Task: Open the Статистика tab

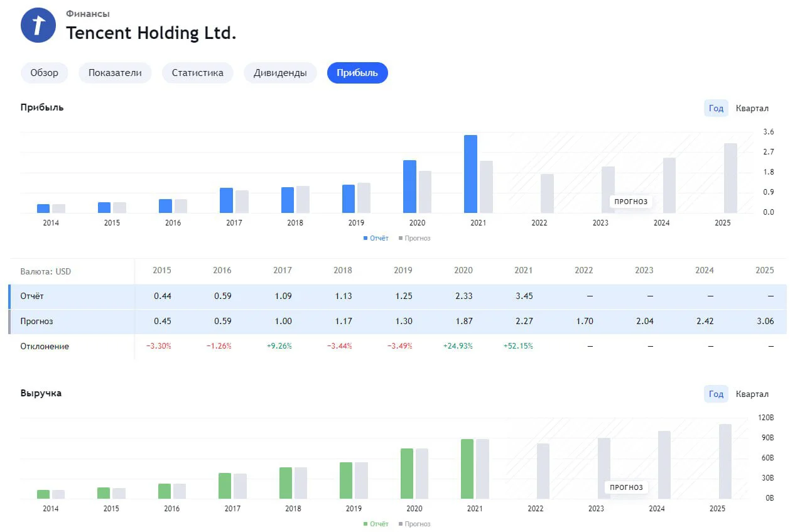Action: 198,73
